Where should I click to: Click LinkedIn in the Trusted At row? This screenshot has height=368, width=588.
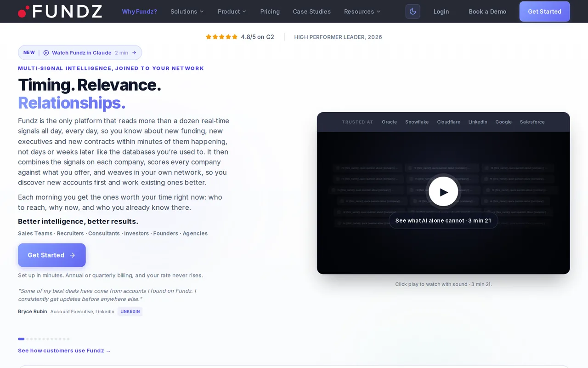[x=478, y=122]
